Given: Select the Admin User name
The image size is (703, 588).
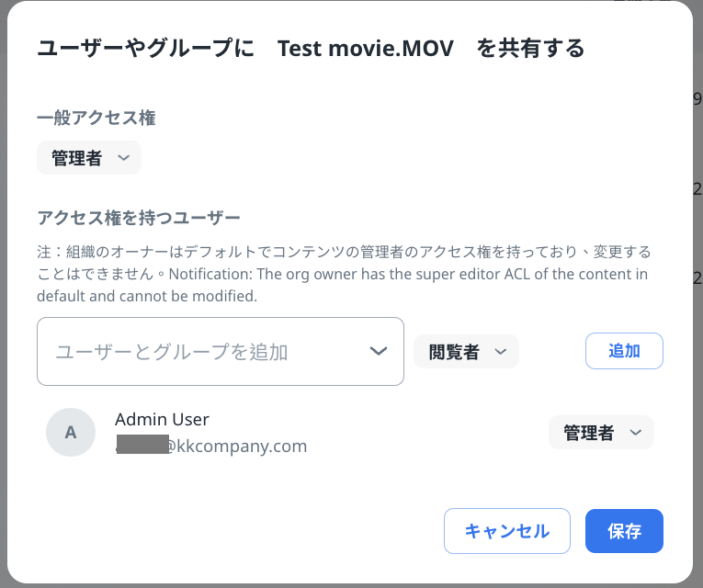Looking at the screenshot, I should (162, 419).
